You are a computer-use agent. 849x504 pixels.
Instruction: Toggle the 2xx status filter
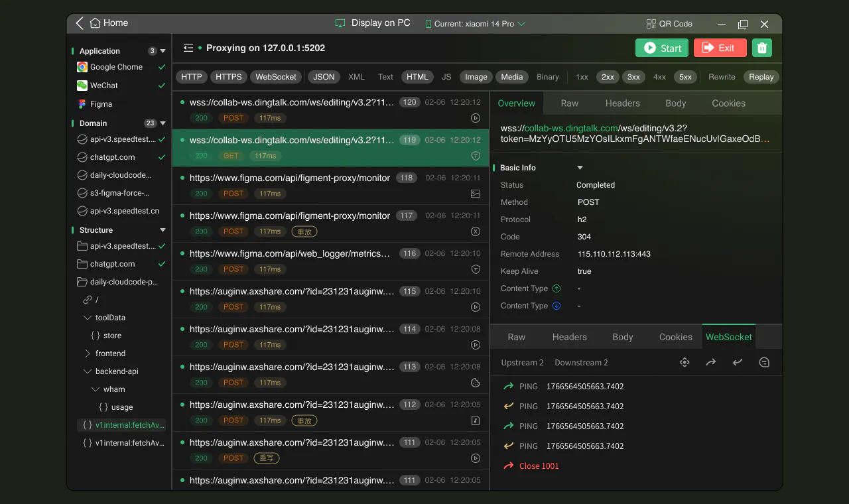(608, 77)
